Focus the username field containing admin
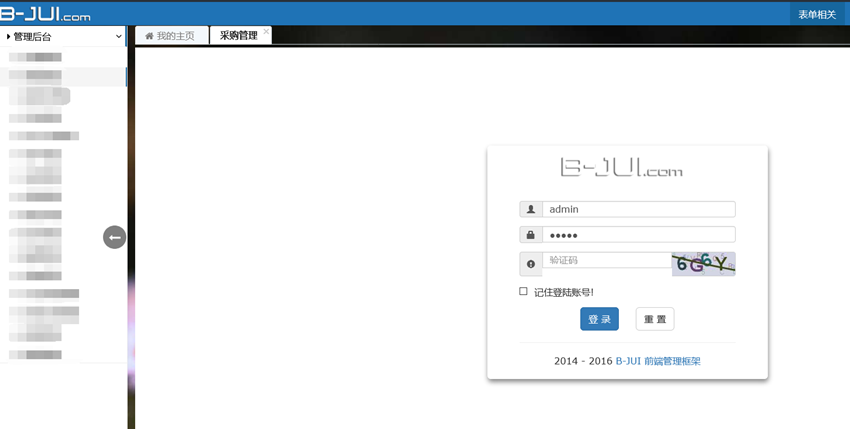 [638, 209]
